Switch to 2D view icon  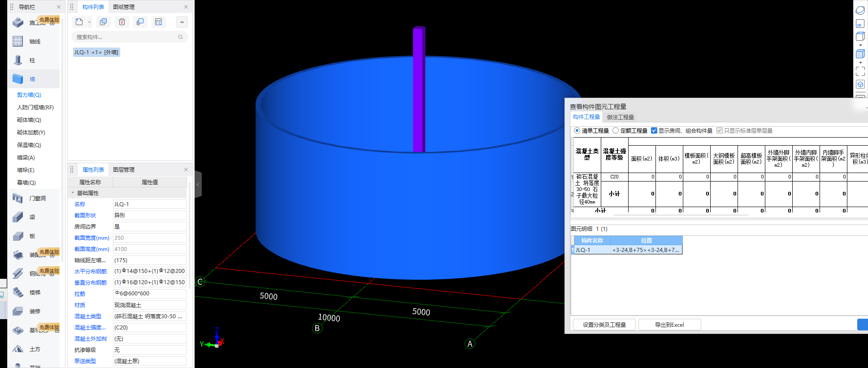click(860, 24)
